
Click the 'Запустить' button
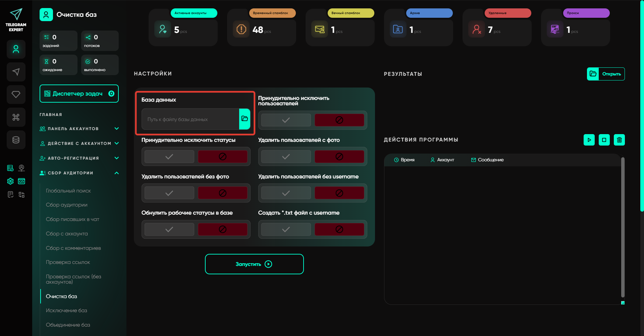[254, 264]
